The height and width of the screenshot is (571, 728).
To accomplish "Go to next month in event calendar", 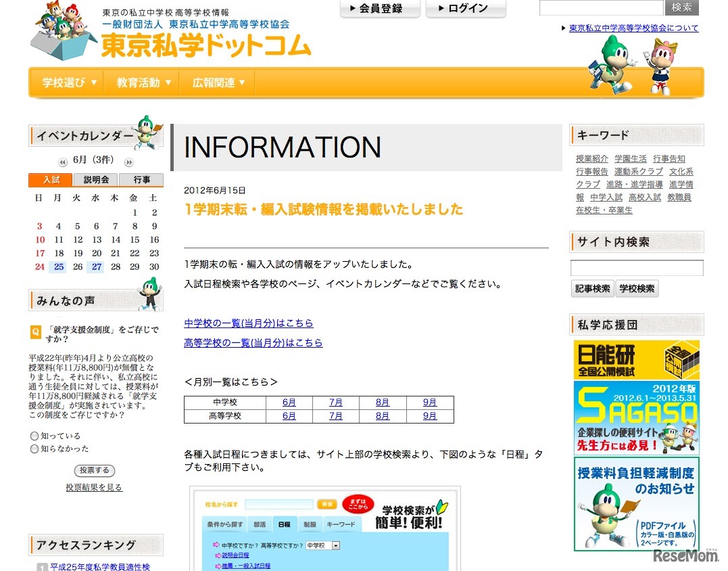I will [x=128, y=162].
